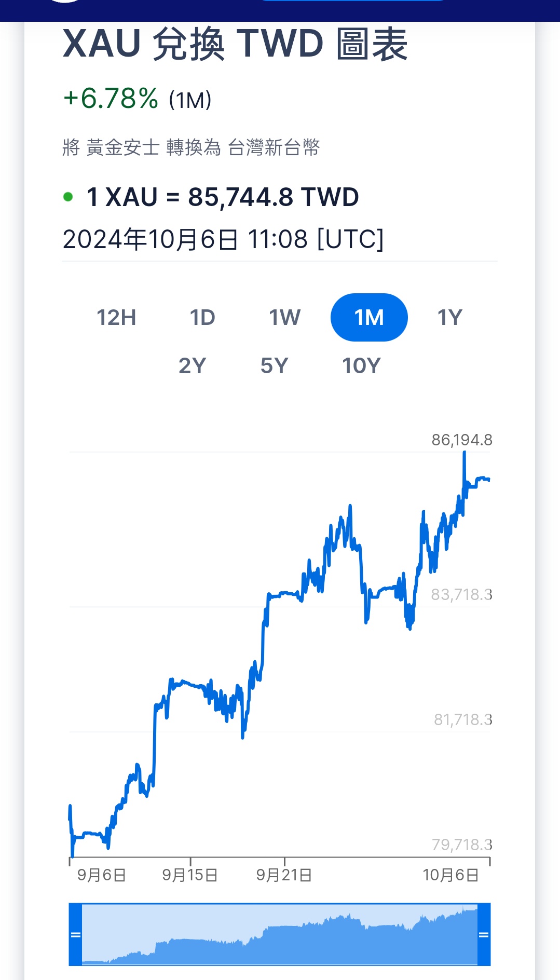Screen dimensions: 560x980
Task: Click the 10月6日 date axis label
Action: [450, 875]
